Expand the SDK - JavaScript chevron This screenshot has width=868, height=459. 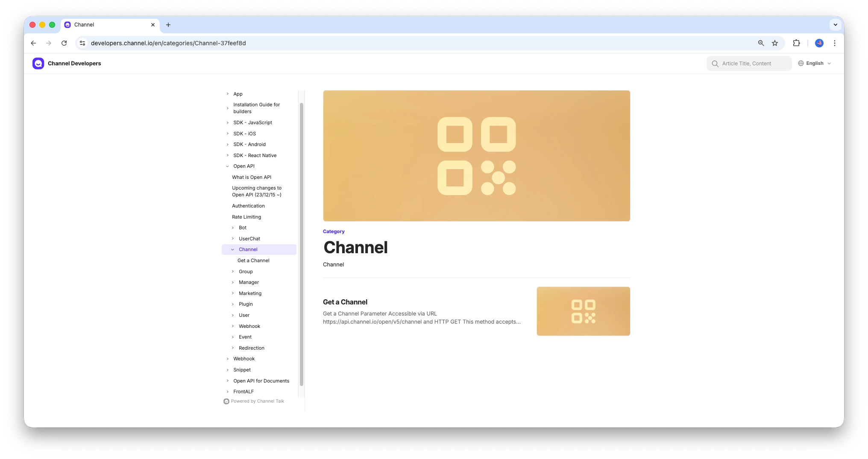click(228, 123)
